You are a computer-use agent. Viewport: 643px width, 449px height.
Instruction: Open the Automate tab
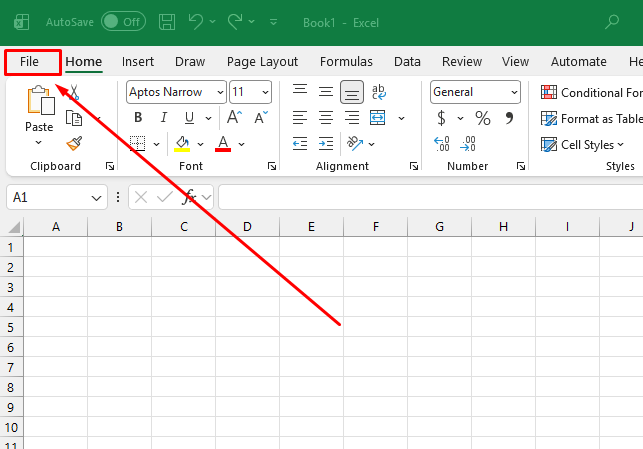[579, 62]
